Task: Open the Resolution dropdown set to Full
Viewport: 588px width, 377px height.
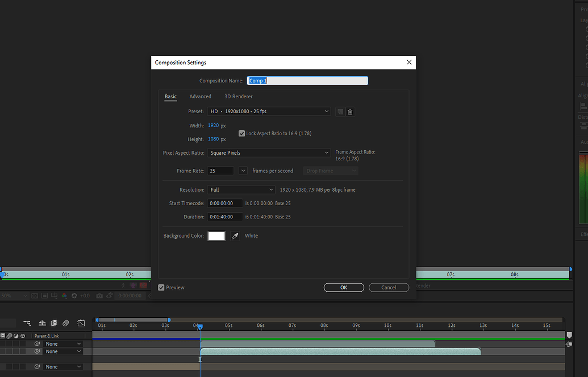Action: [241, 190]
